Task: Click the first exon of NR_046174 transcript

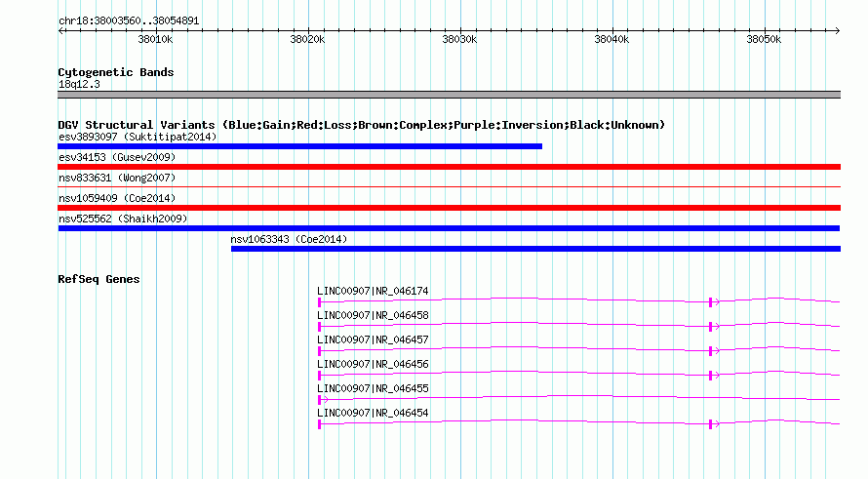Action: pos(320,301)
